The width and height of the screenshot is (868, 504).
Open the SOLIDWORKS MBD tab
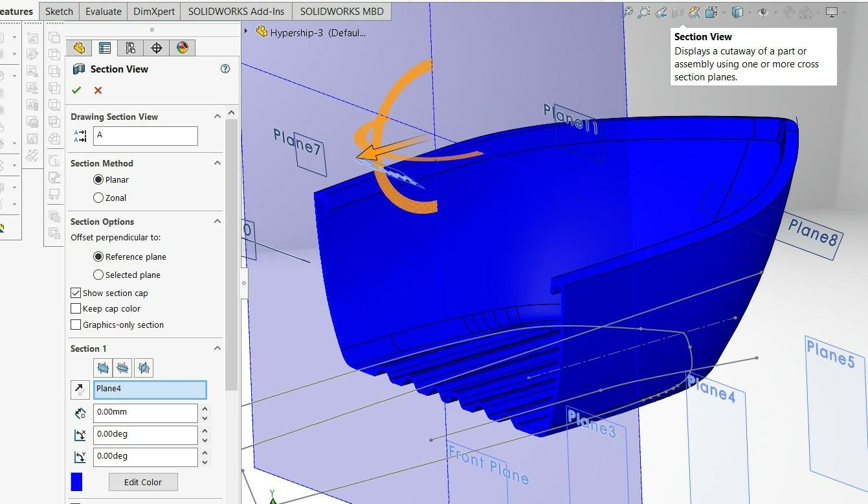[342, 11]
